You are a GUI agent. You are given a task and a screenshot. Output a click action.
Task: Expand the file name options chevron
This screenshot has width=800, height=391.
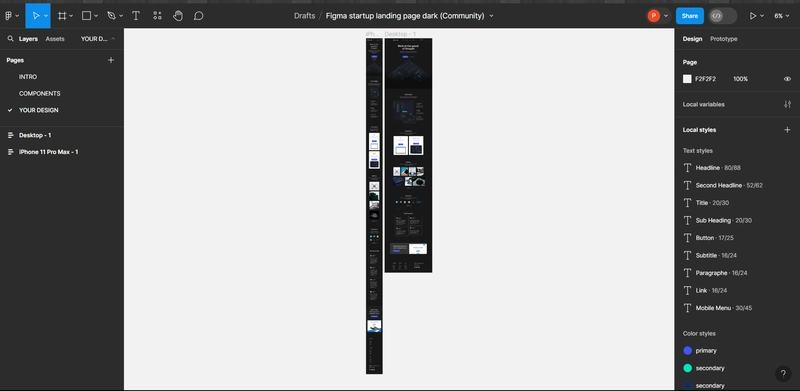tap(491, 16)
